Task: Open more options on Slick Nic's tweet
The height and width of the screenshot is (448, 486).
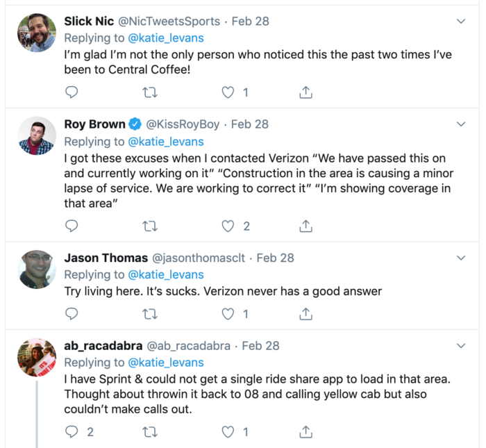Action: 461,22
